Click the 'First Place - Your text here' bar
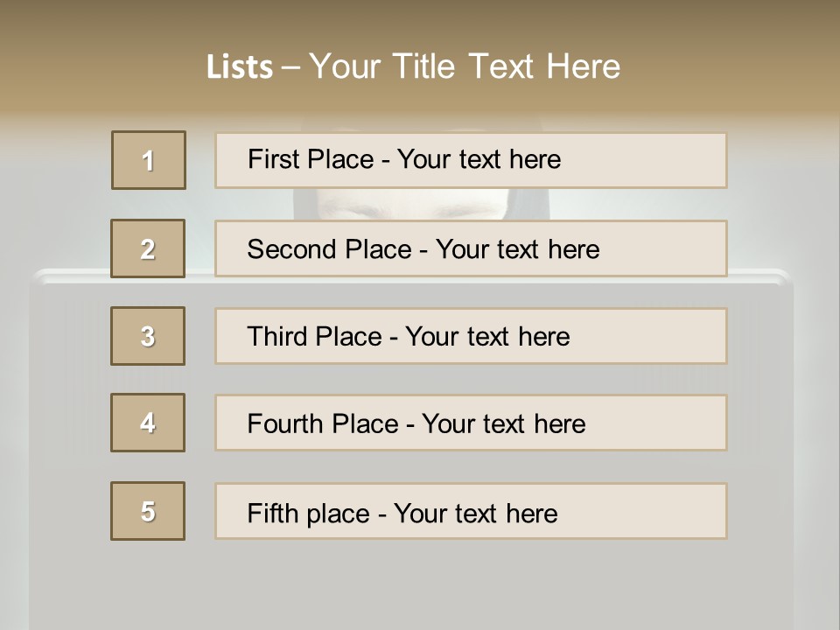Screen dimensions: 840x630 point(471,160)
